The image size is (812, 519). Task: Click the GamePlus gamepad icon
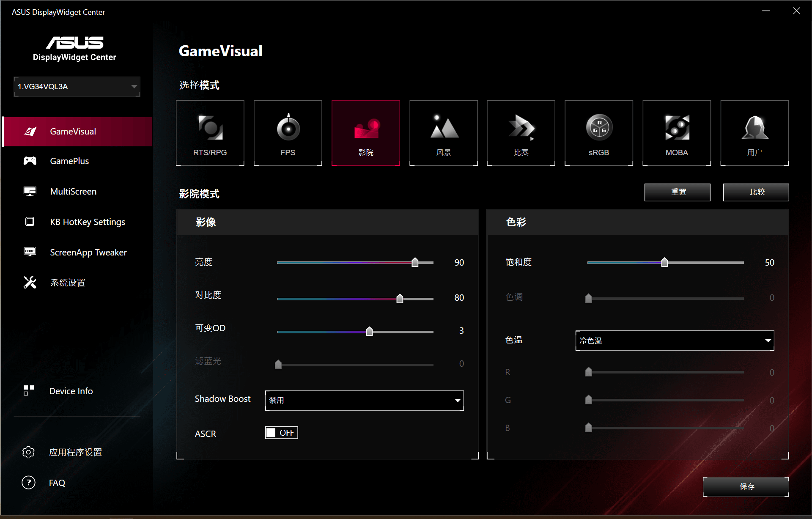pyautogui.click(x=30, y=161)
